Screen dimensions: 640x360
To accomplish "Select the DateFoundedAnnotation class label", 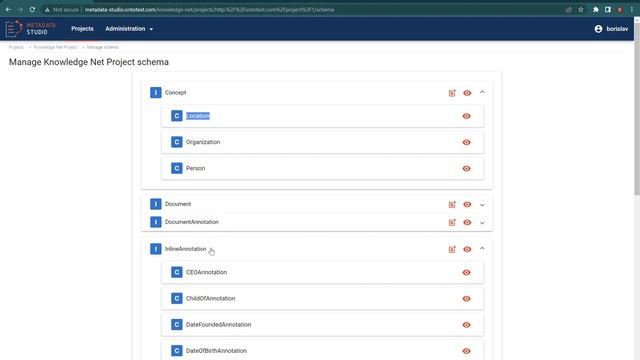I will tap(218, 324).
